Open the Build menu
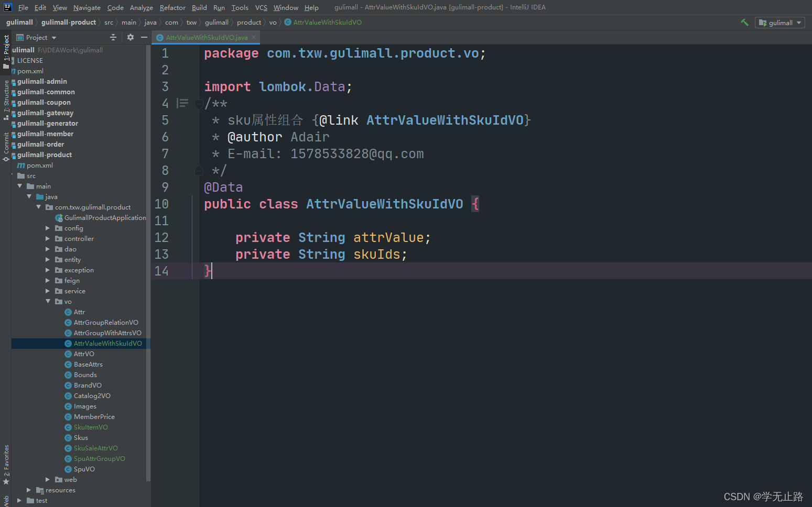812x507 pixels. click(x=199, y=7)
